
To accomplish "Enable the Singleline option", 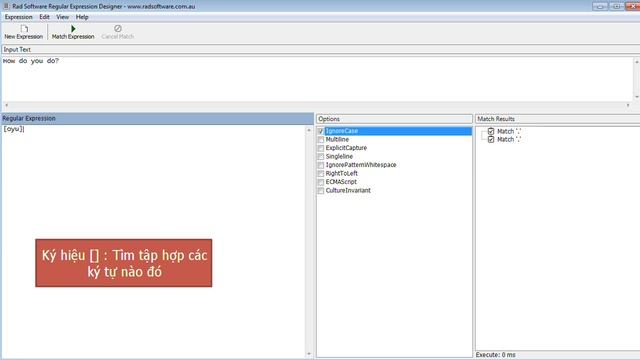I will pyautogui.click(x=321, y=157).
